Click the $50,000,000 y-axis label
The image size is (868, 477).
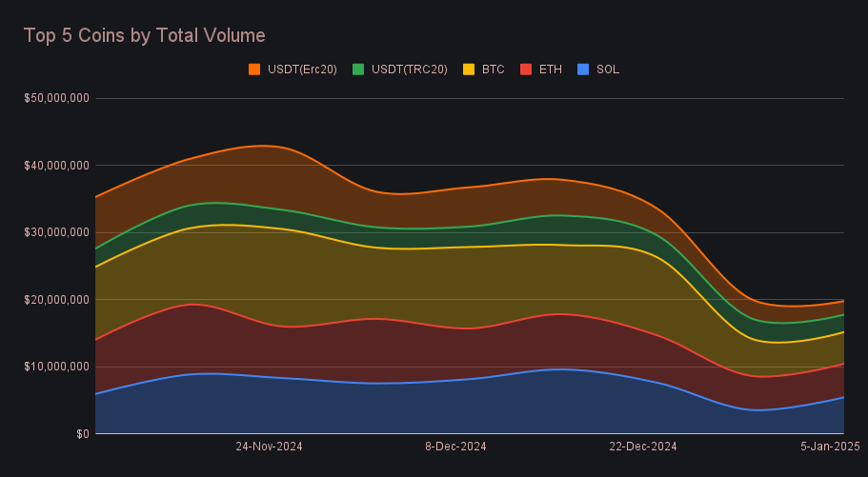click(56, 98)
